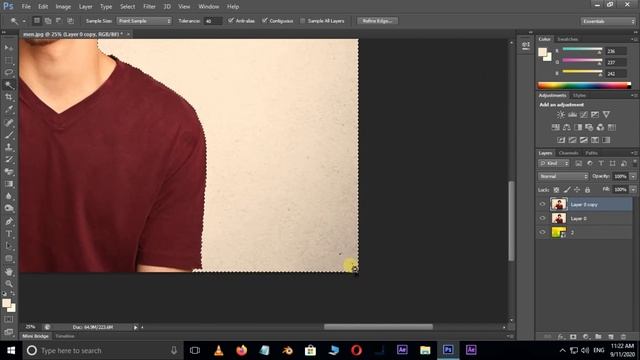Image resolution: width=640 pixels, height=360 pixels.
Task: Open the File menu
Action: tap(26, 7)
